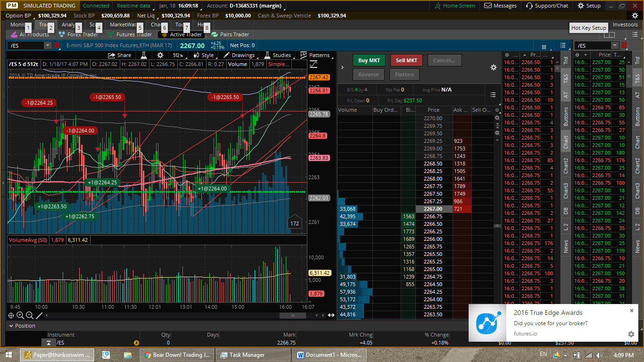Click the Sell MKT button
This screenshot has height=362, width=644.
click(406, 60)
